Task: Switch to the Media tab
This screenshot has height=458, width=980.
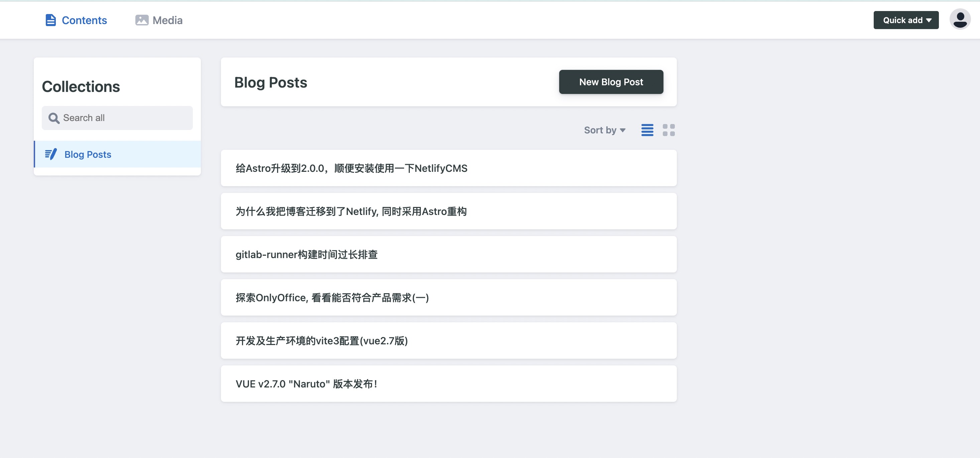Action: point(159,20)
